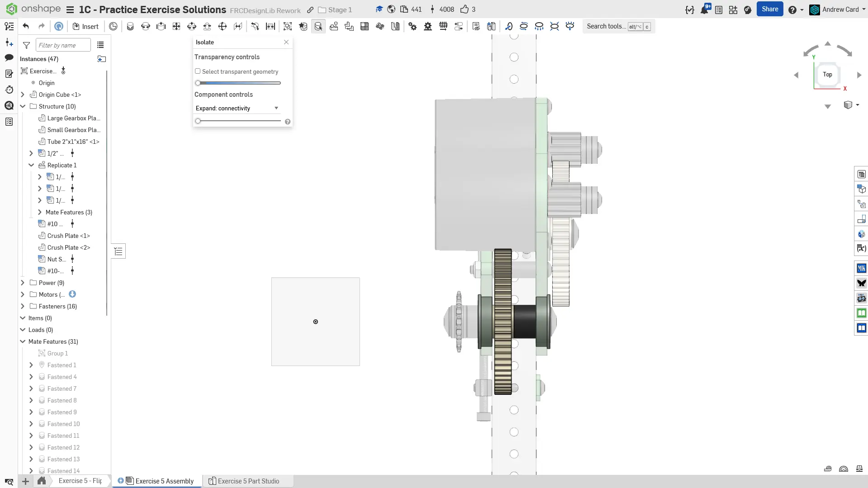Open the help question mark menu
Screen dimensions: 868x488
(792, 9)
